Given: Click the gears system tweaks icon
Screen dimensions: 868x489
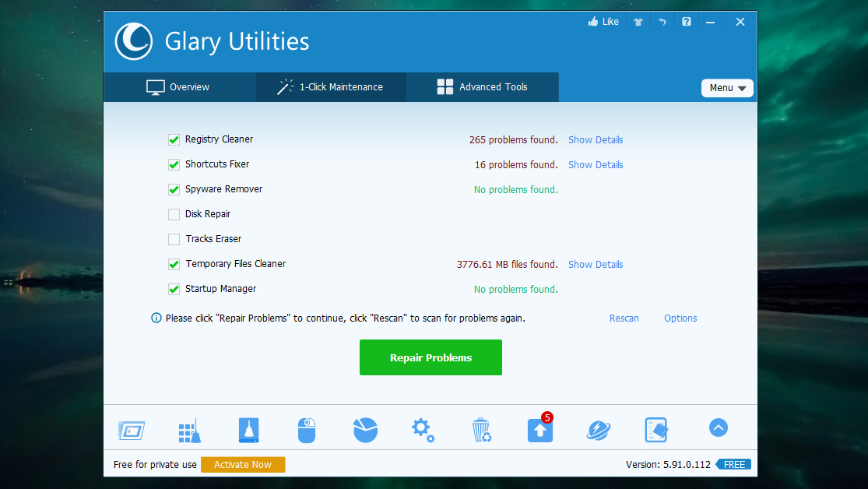Looking at the screenshot, I should 422,428.
